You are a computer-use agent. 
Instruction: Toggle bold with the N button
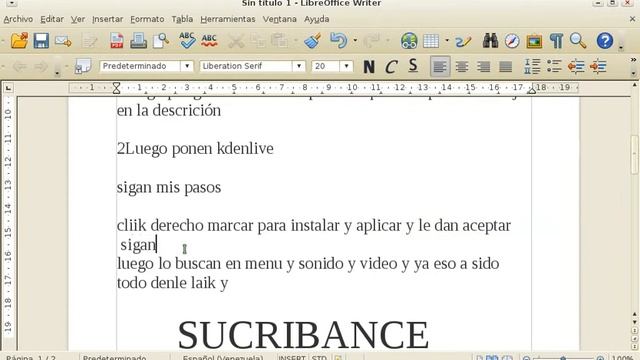(x=369, y=66)
